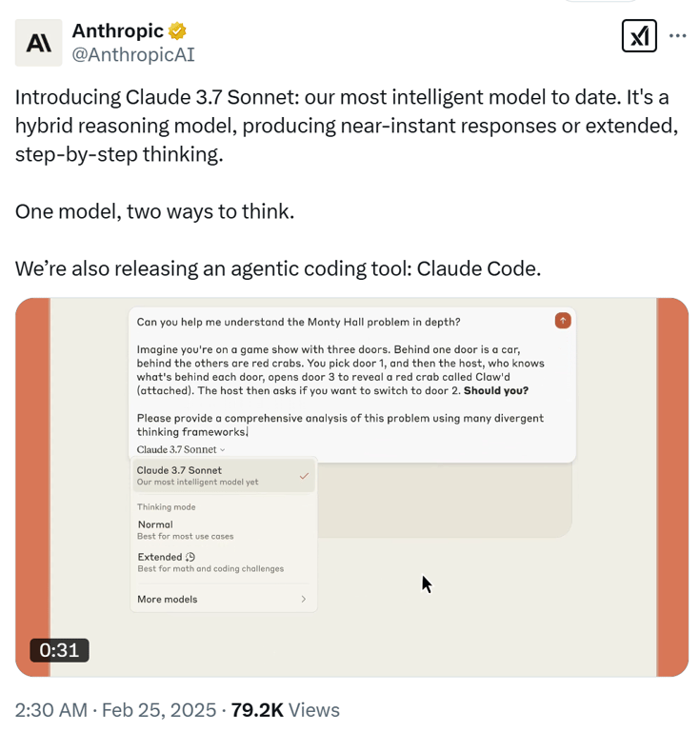The image size is (700, 731).
Task: Open the More models menu entry
Action: click(224, 599)
